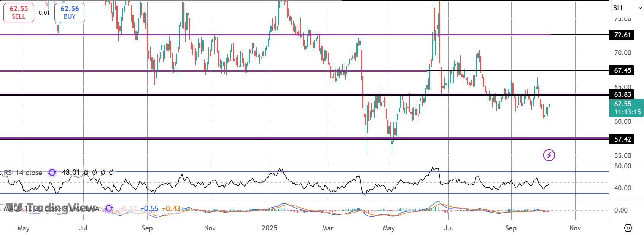Click the 70.00 mark on price axis

click(622, 53)
